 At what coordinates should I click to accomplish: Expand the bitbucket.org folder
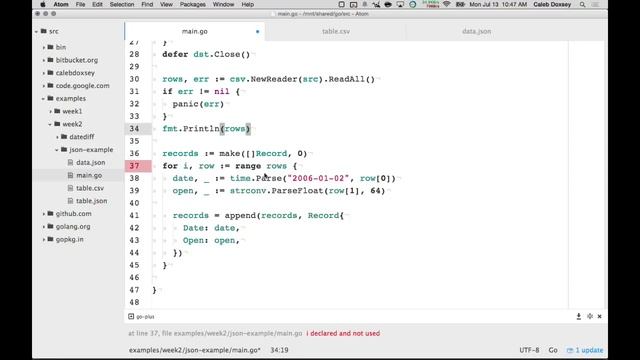click(44, 60)
